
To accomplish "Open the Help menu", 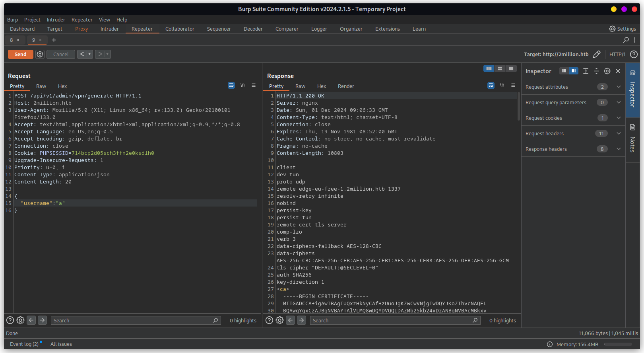I will pyautogui.click(x=122, y=20).
